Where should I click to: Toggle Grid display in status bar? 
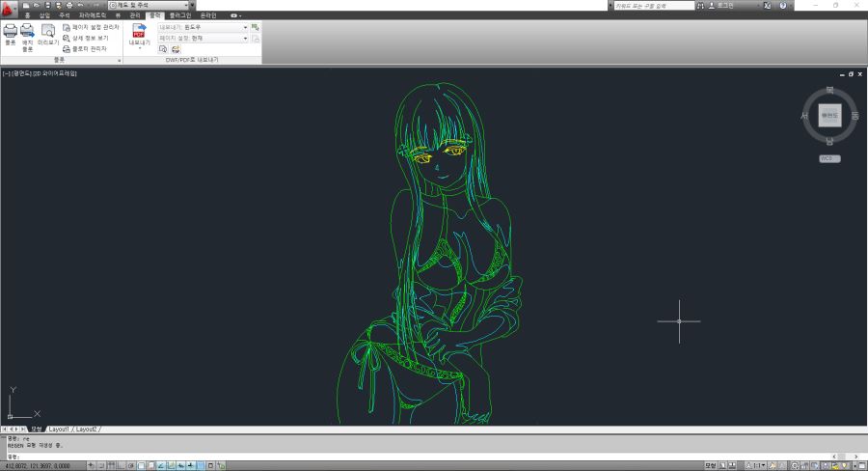(111, 465)
